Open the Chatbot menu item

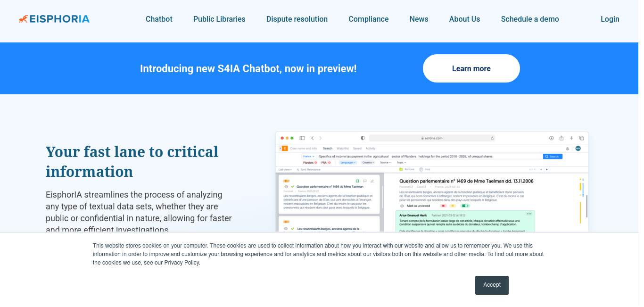pyautogui.click(x=159, y=19)
